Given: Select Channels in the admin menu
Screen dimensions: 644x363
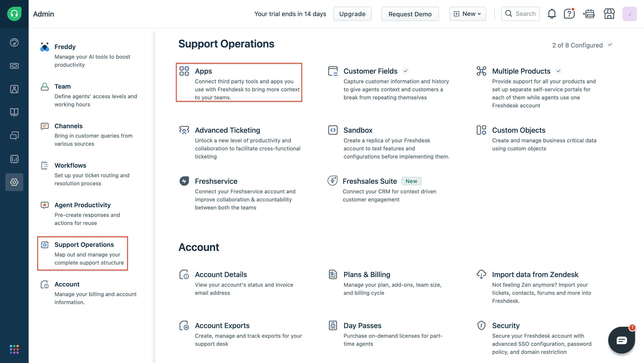Looking at the screenshot, I should 68,126.
